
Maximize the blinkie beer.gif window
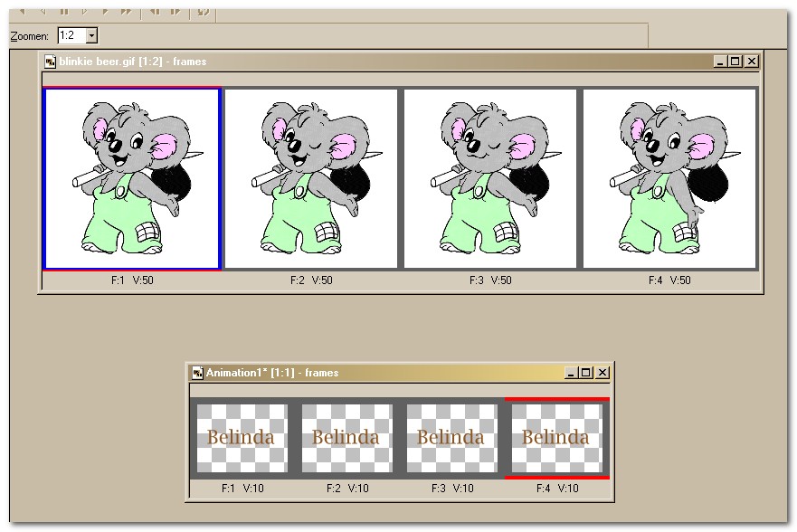(735, 62)
